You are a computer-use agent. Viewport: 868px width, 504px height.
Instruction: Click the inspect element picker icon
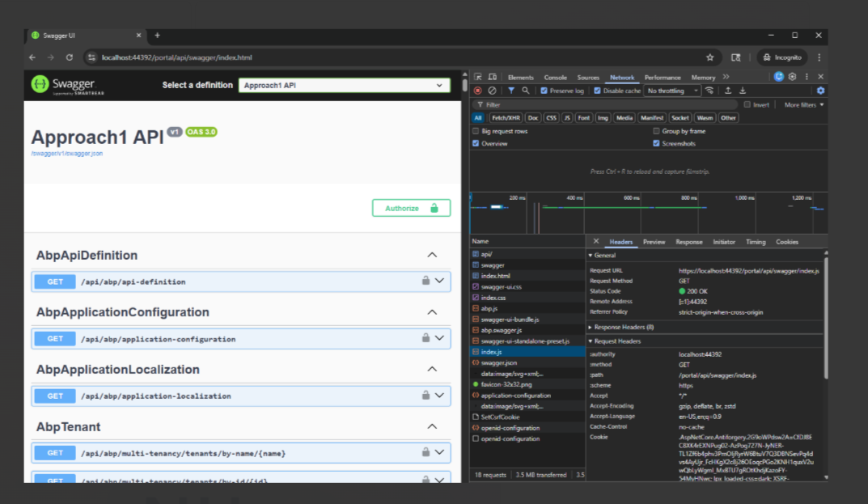pos(478,77)
